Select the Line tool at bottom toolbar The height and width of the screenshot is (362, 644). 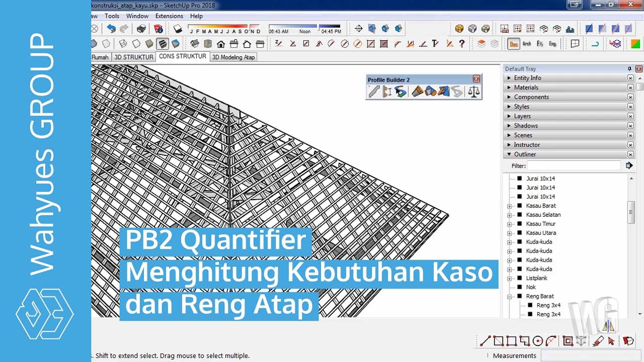pos(485,341)
